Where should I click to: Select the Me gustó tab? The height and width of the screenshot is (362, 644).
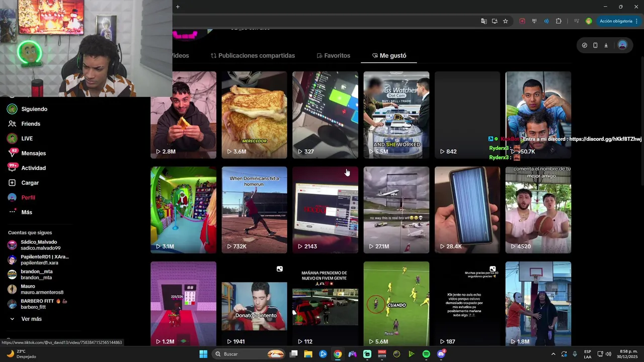tap(389, 55)
